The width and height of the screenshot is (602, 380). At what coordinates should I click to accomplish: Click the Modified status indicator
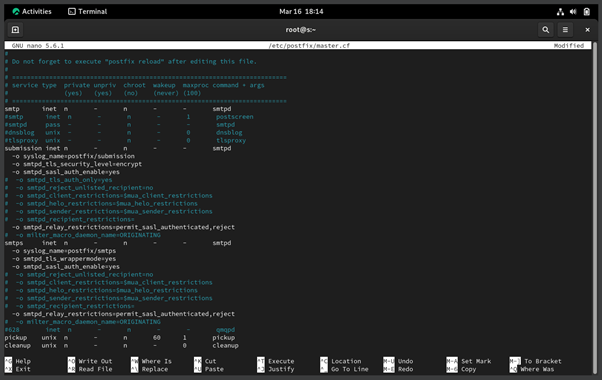click(569, 45)
